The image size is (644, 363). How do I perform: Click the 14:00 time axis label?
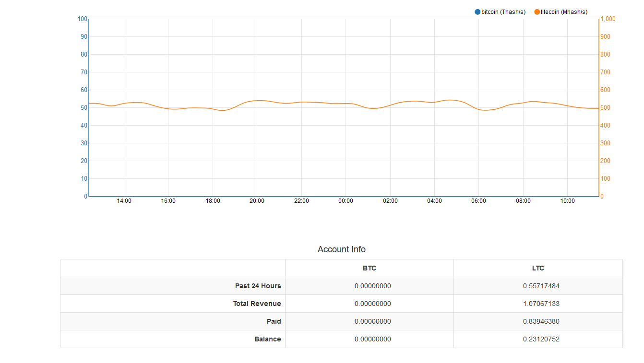[124, 201]
